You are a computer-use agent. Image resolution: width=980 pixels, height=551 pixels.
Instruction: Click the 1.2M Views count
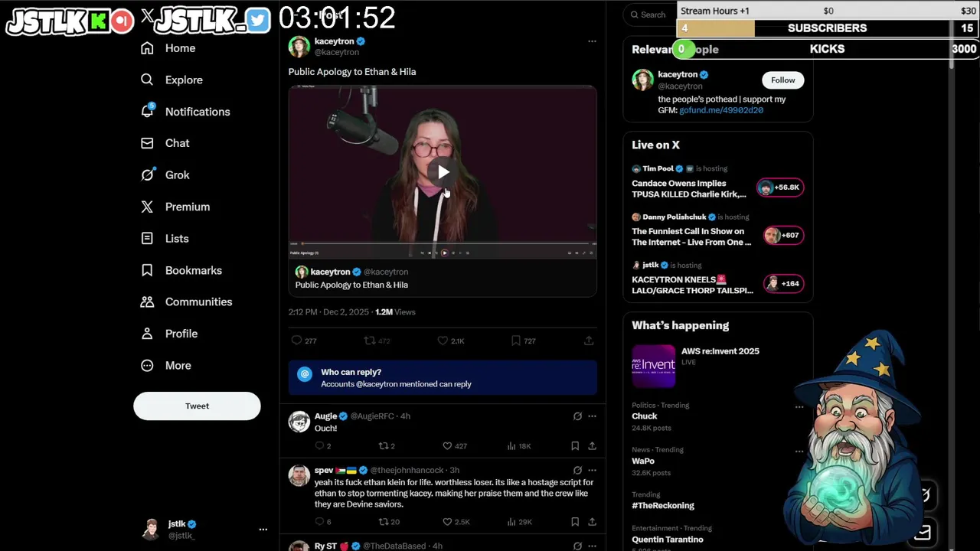coord(395,312)
